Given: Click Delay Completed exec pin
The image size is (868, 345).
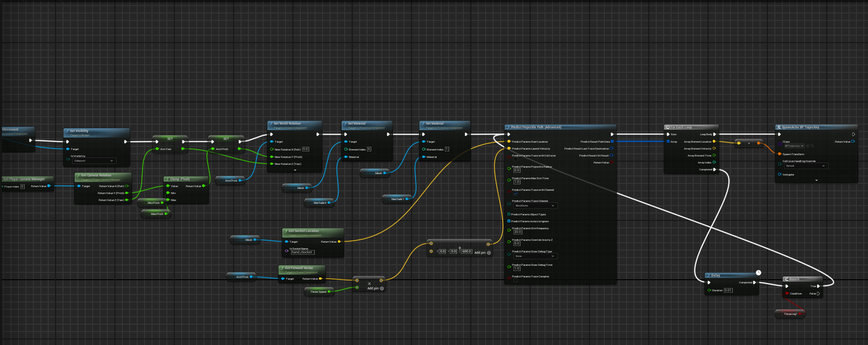Looking at the screenshot, I should [x=754, y=282].
